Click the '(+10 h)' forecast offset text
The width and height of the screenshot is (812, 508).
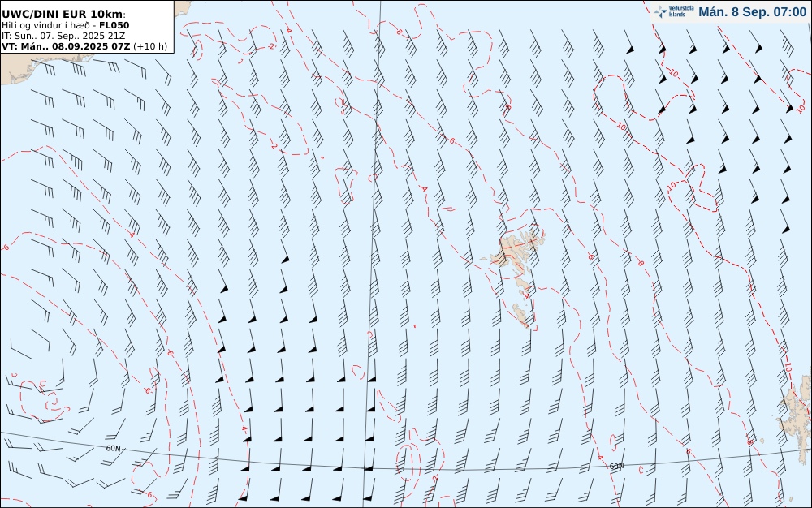click(x=150, y=46)
